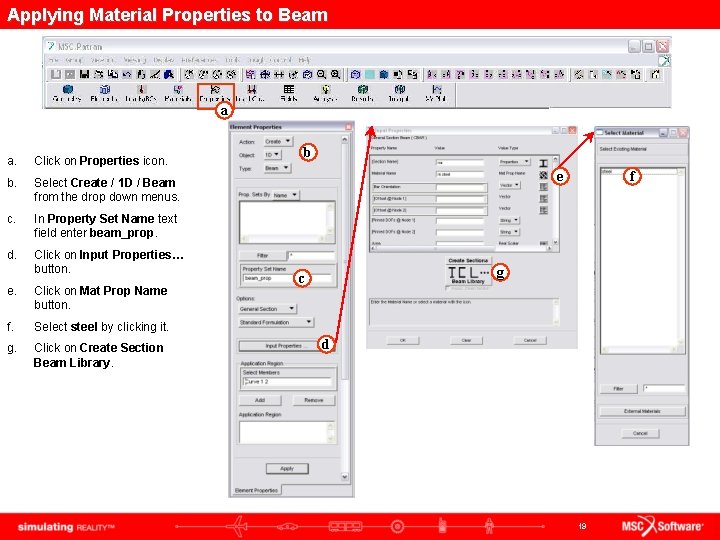Click the Save (floppy disk) toolbar icon

click(84, 74)
